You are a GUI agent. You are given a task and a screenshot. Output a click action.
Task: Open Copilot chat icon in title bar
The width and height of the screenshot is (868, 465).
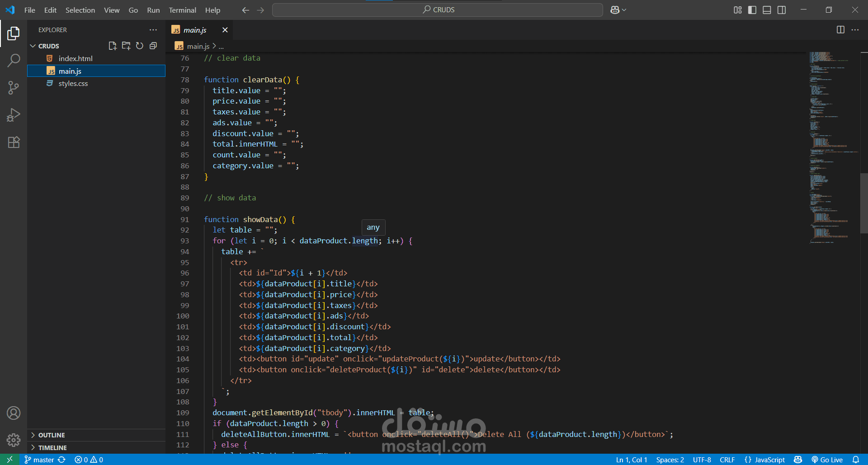615,10
